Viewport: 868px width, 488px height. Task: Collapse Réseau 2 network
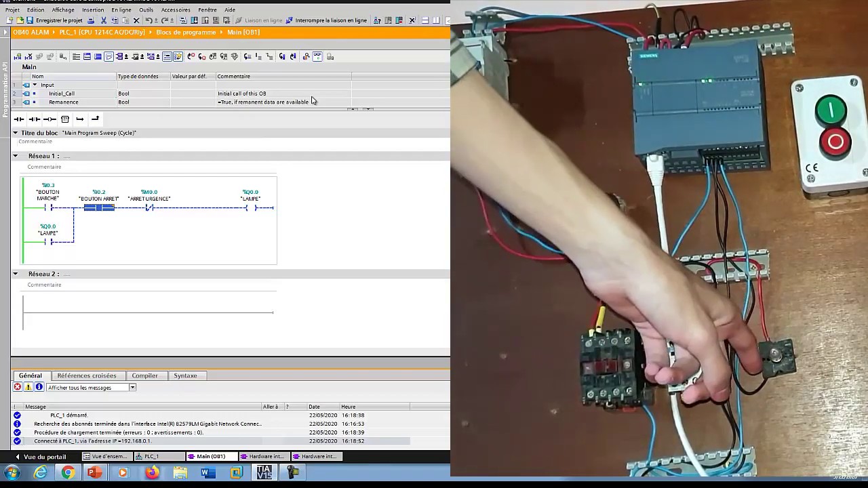click(x=15, y=274)
